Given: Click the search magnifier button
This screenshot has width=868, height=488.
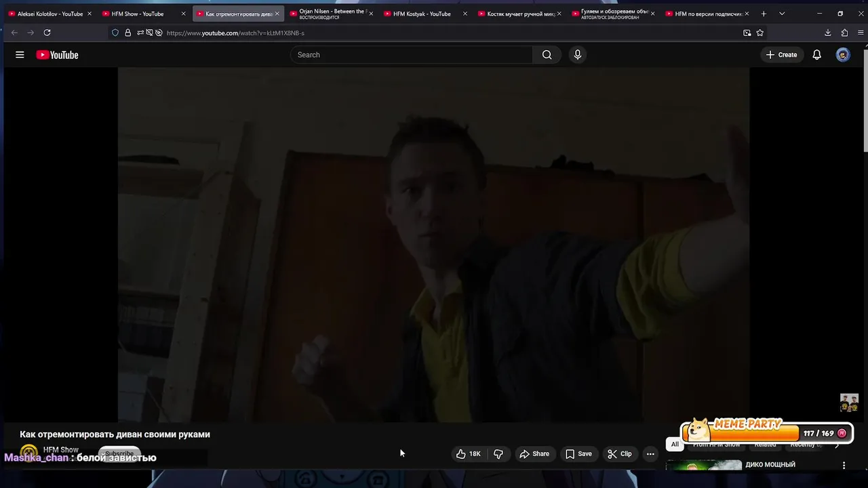Looking at the screenshot, I should [x=547, y=55].
